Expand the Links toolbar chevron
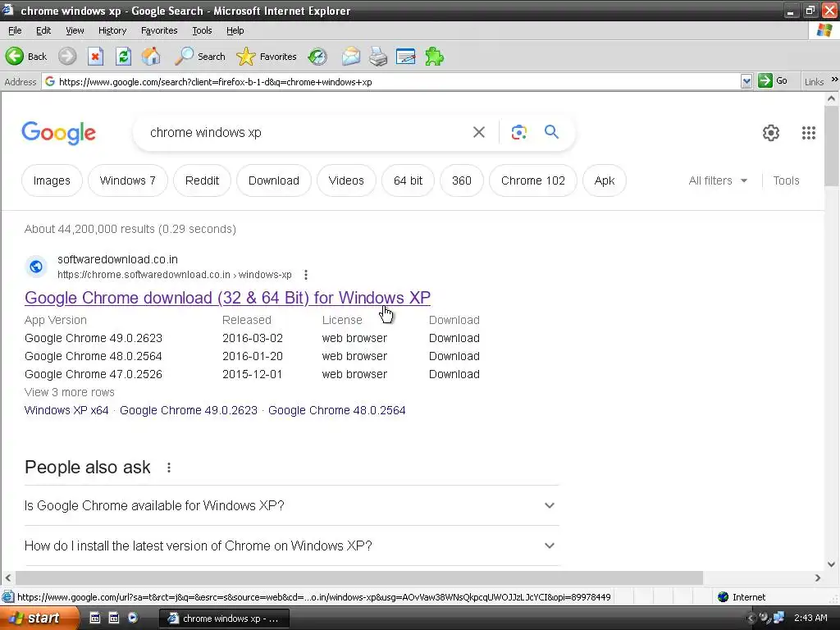Screen dimensions: 840x630 click(834, 80)
